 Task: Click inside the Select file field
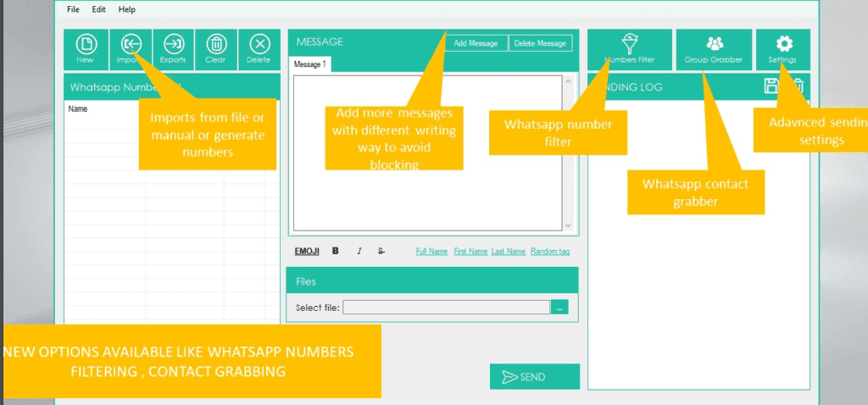(x=446, y=308)
